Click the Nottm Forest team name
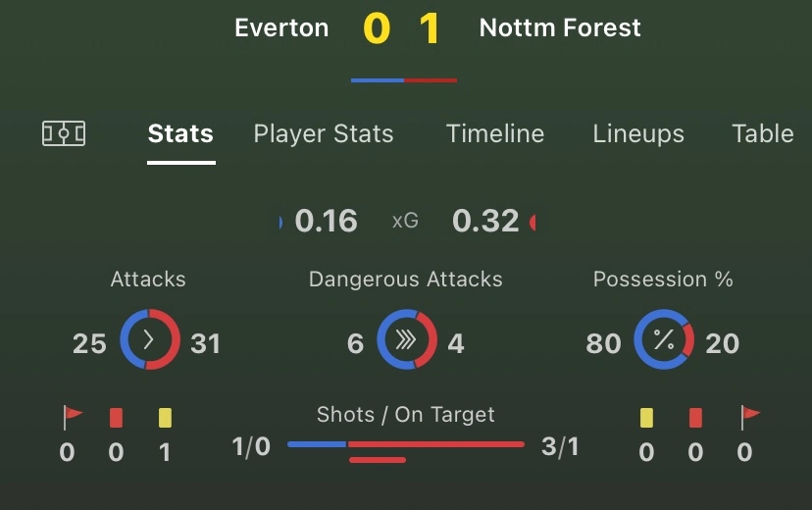Viewport: 812px width, 510px height. click(x=560, y=27)
